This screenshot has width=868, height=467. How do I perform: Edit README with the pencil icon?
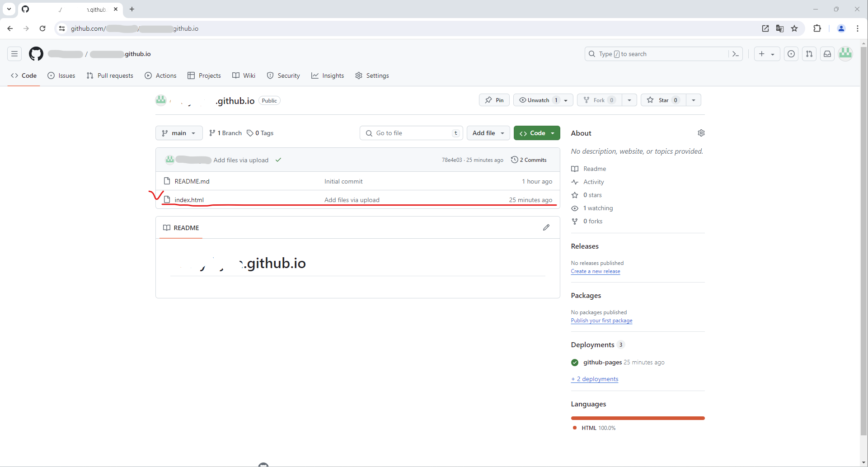coord(546,227)
